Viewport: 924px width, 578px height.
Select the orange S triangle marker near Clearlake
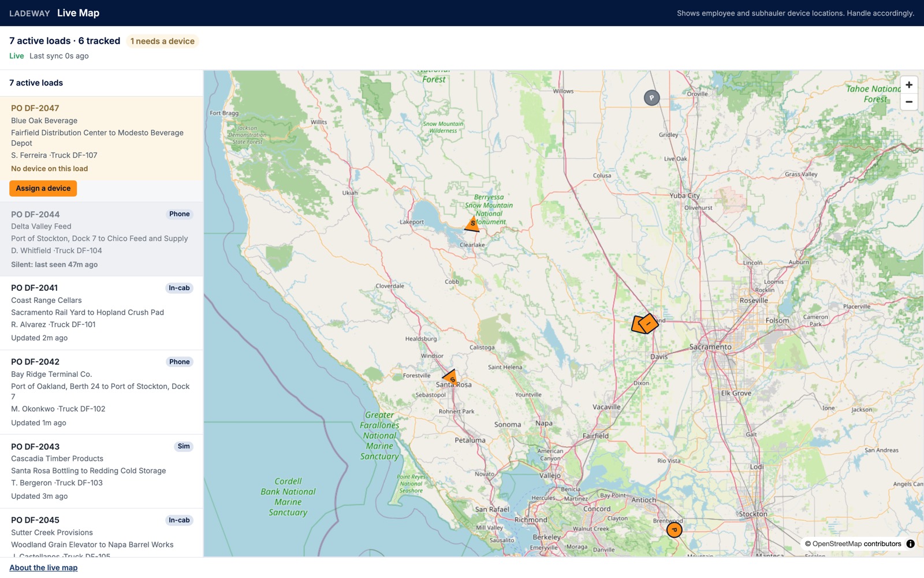click(x=472, y=224)
